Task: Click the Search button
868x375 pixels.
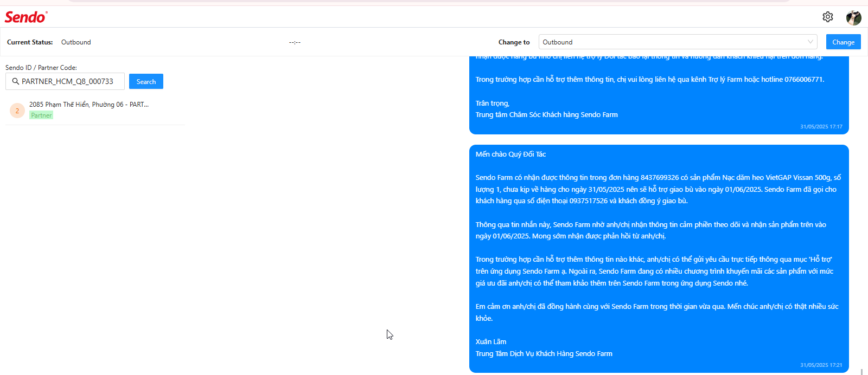Action: pos(146,81)
